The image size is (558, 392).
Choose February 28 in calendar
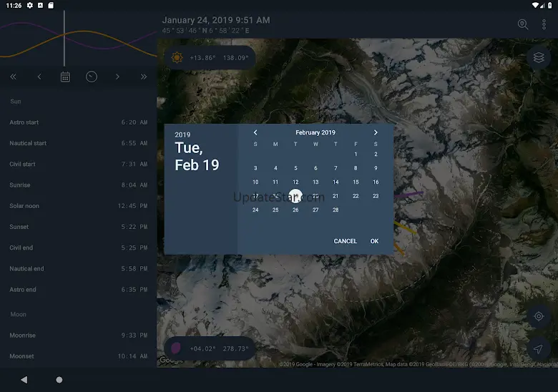336,210
